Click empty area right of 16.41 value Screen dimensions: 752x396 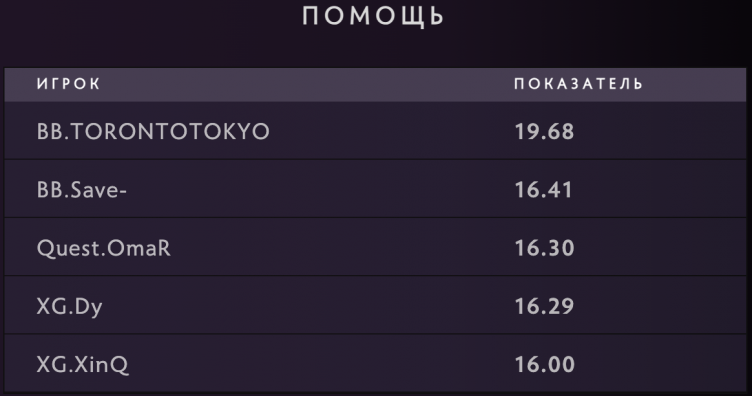[x=662, y=190]
